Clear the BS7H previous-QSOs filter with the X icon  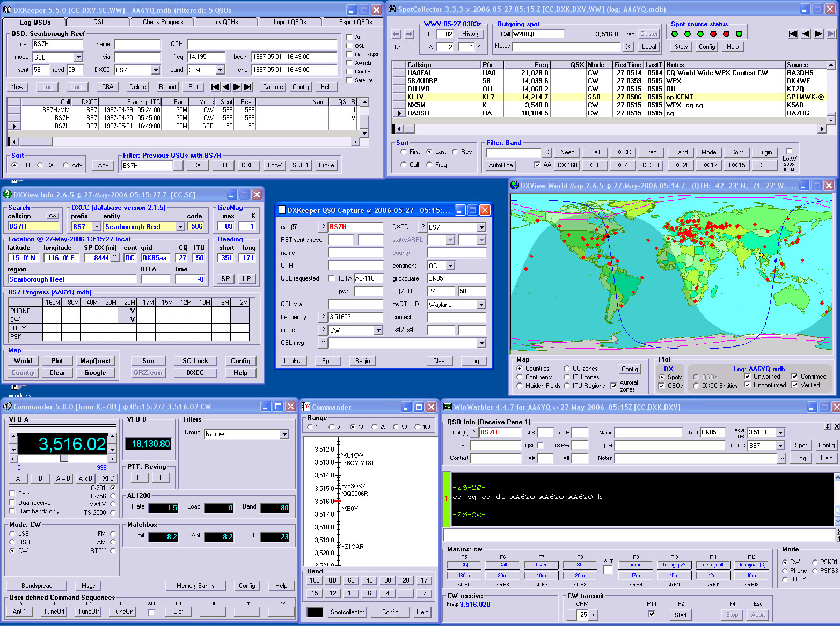179,165
